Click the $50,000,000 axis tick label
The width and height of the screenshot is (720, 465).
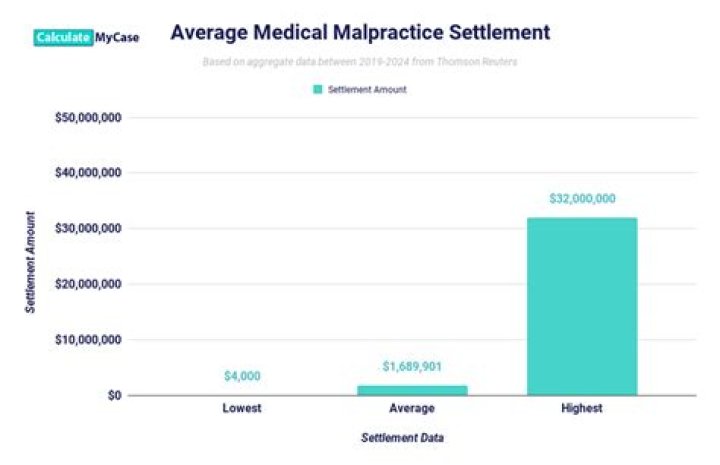pos(88,117)
